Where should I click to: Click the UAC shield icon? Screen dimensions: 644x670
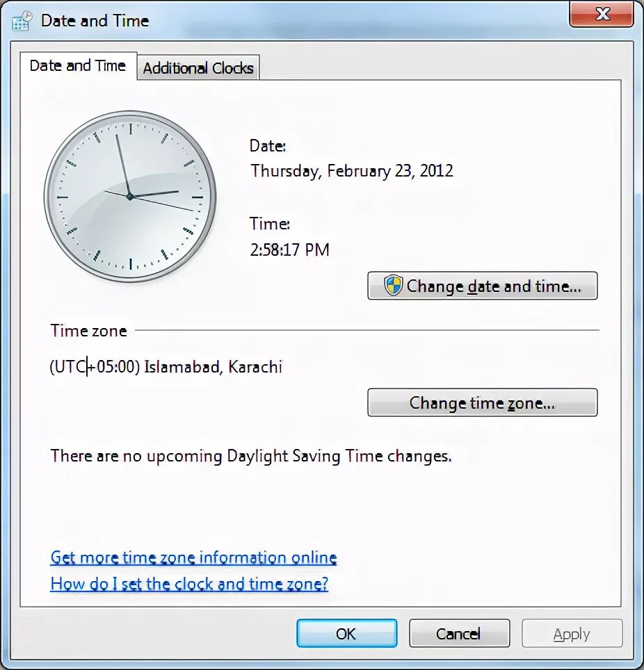click(393, 286)
